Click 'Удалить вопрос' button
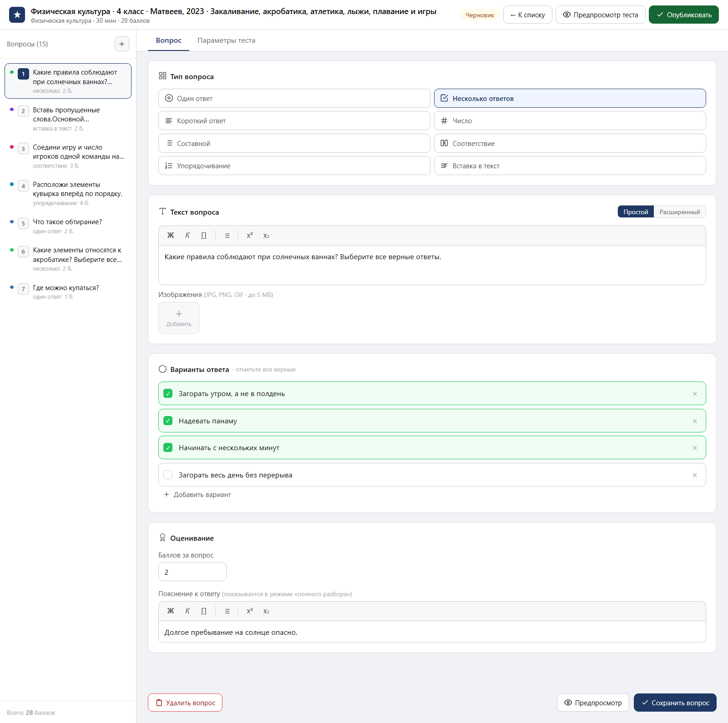 click(x=185, y=703)
